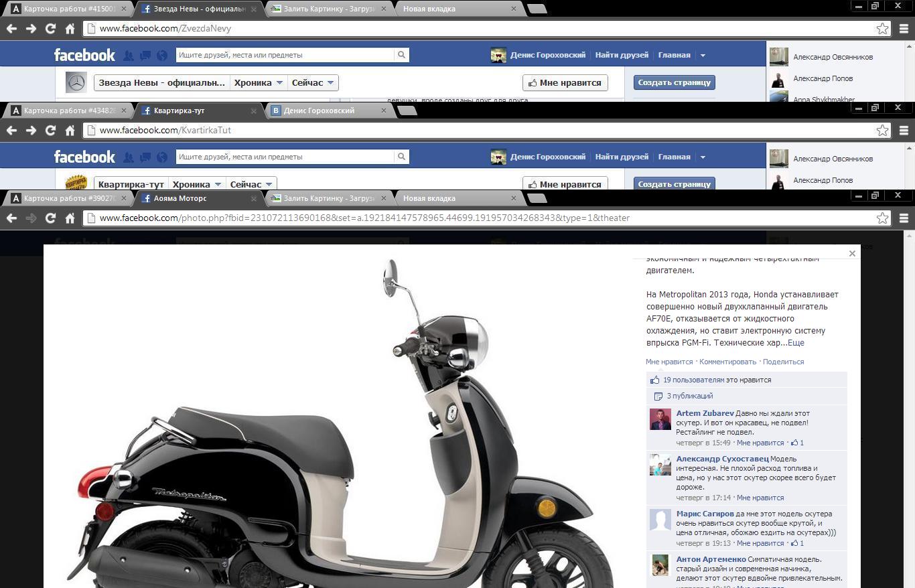Expand the Звезда Невы page name dropdown
The height and width of the screenshot is (588, 915).
tap(162, 83)
